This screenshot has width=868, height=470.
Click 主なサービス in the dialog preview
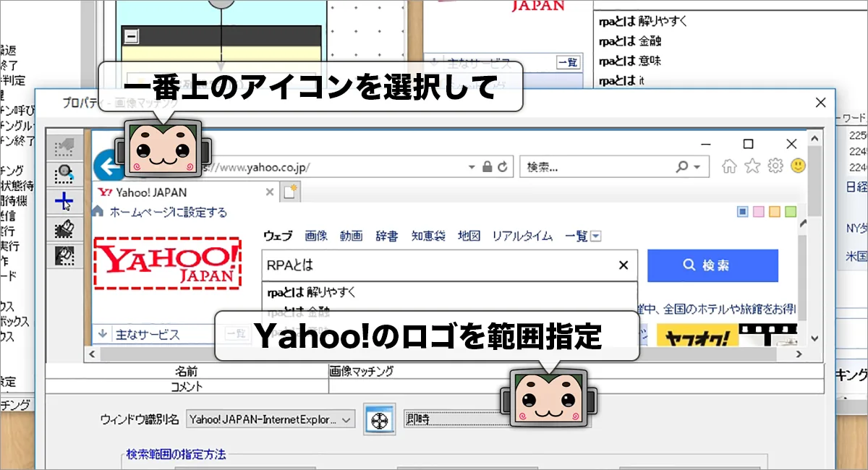(148, 335)
